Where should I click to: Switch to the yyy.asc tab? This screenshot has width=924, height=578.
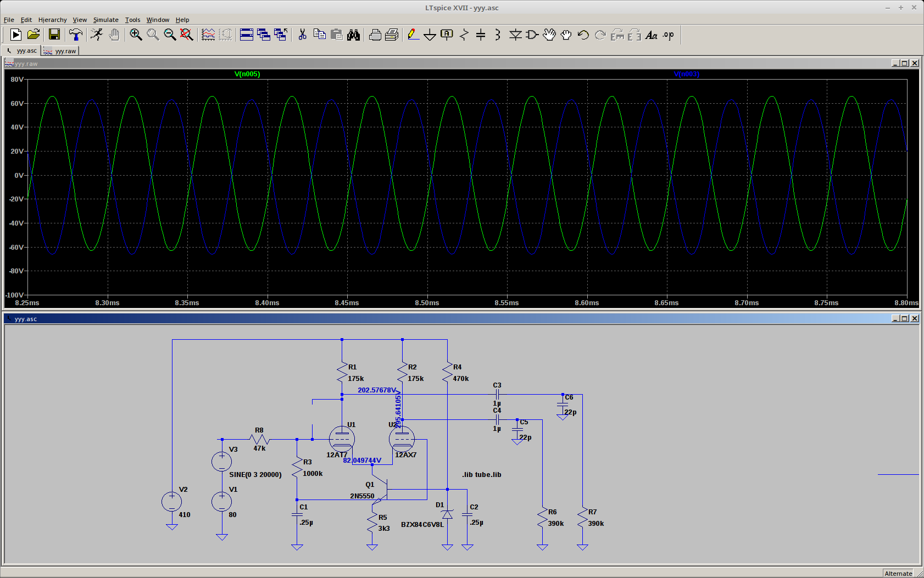(x=22, y=50)
